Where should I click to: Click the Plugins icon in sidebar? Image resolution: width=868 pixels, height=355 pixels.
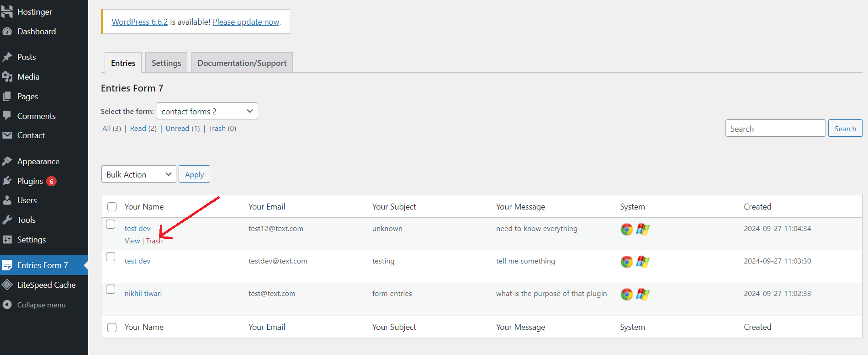pos(7,181)
